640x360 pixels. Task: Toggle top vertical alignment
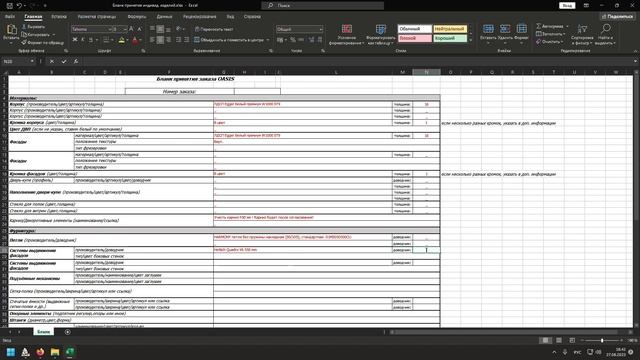click(x=152, y=29)
